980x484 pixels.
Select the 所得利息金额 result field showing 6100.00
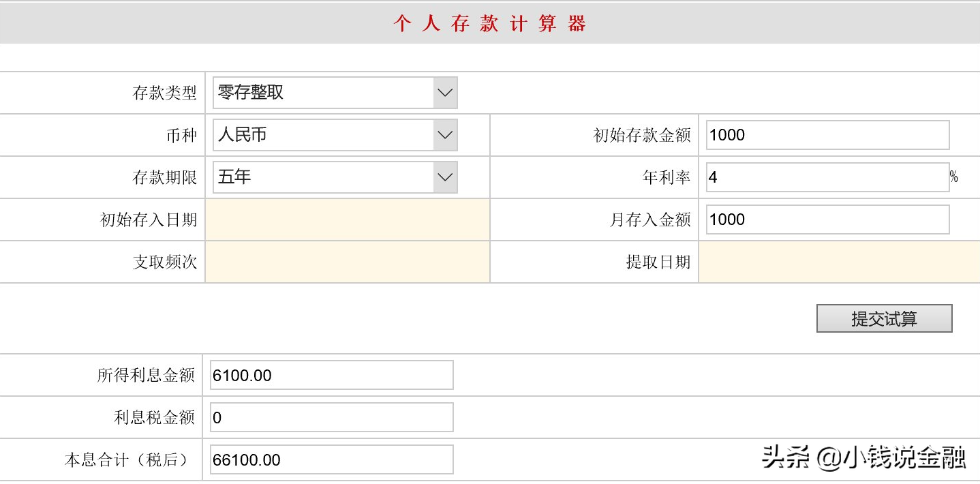point(331,375)
